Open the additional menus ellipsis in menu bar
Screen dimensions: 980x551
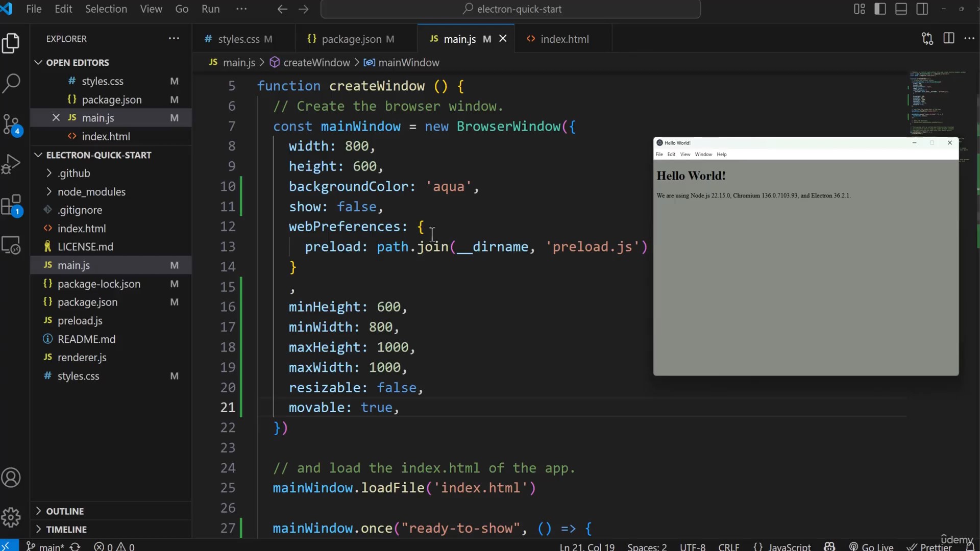(x=241, y=9)
